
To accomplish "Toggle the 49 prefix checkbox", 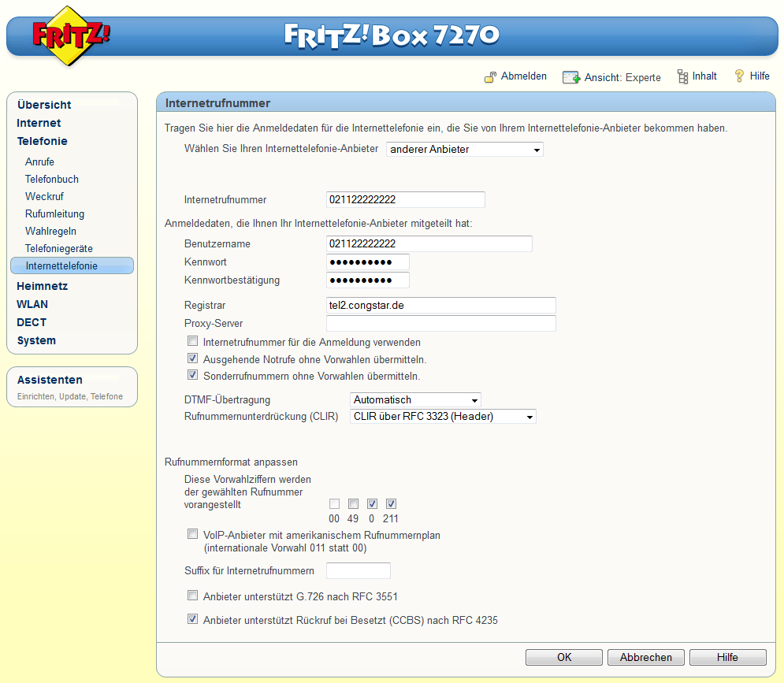I will click(353, 503).
